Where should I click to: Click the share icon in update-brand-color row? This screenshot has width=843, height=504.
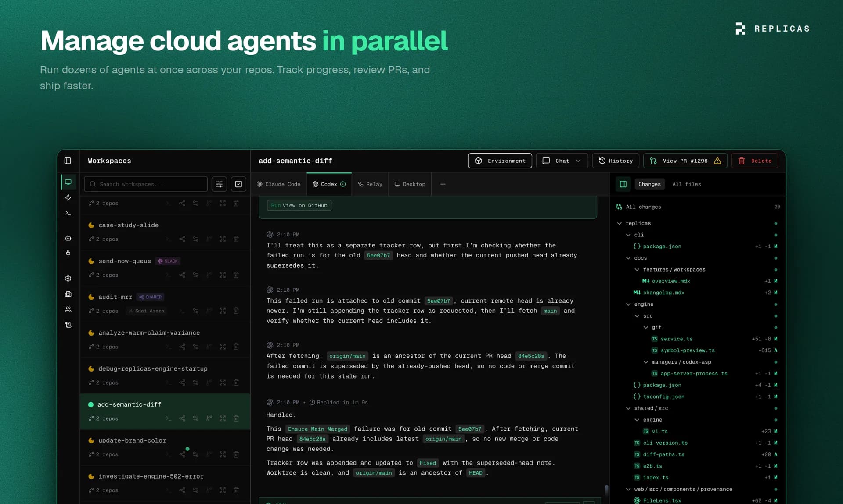[182, 454]
